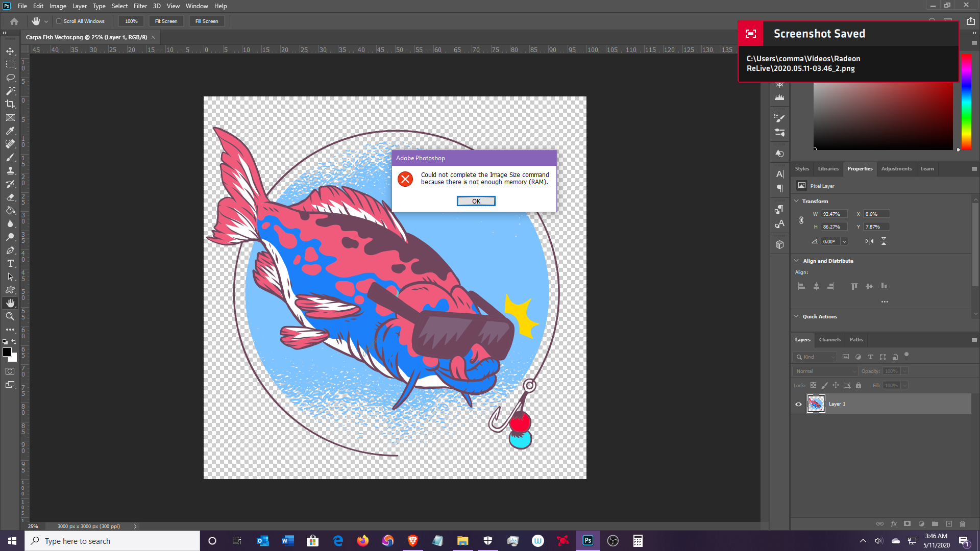
Task: Switch to the Channels tab
Action: 829,340
